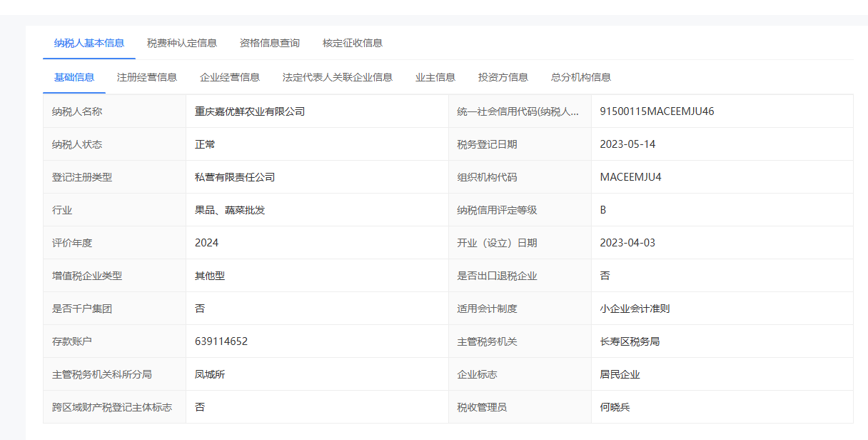Show the 投资方信息 sub-tab
868x440 pixels.
[503, 77]
